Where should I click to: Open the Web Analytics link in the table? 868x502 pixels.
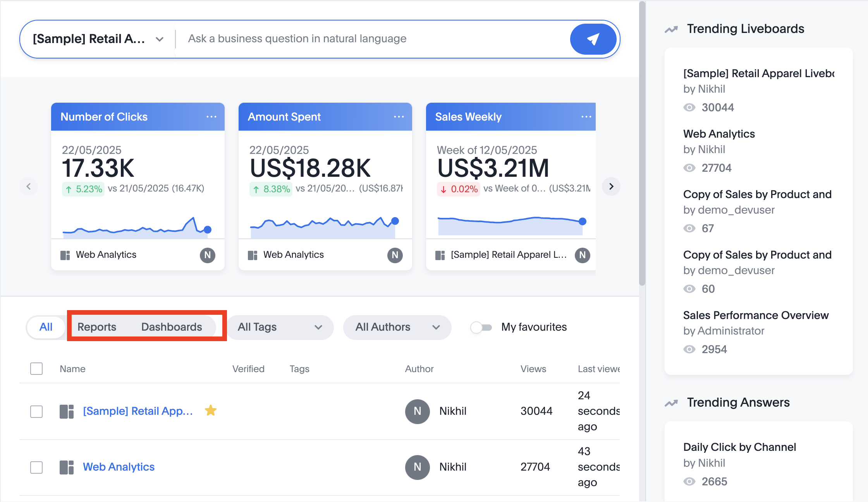[119, 467]
